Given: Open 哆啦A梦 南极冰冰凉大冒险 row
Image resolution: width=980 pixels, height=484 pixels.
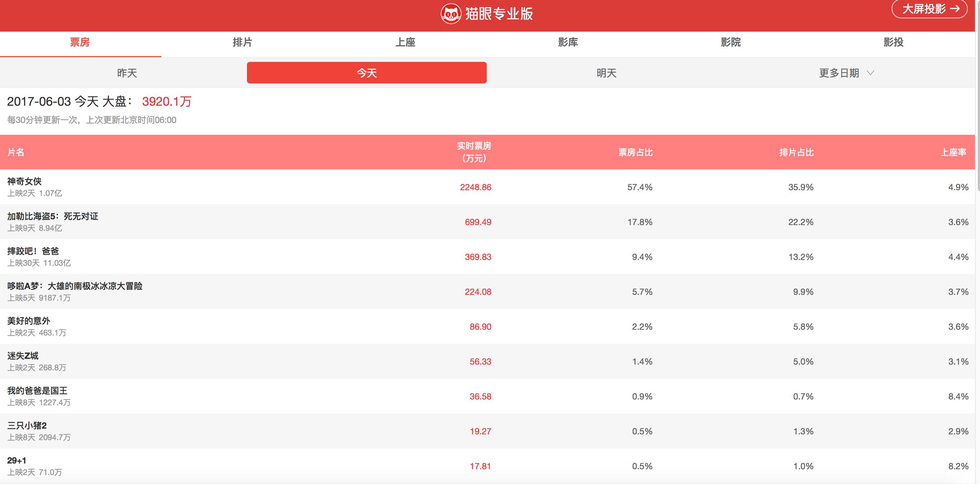Looking at the screenshot, I should (x=74, y=286).
